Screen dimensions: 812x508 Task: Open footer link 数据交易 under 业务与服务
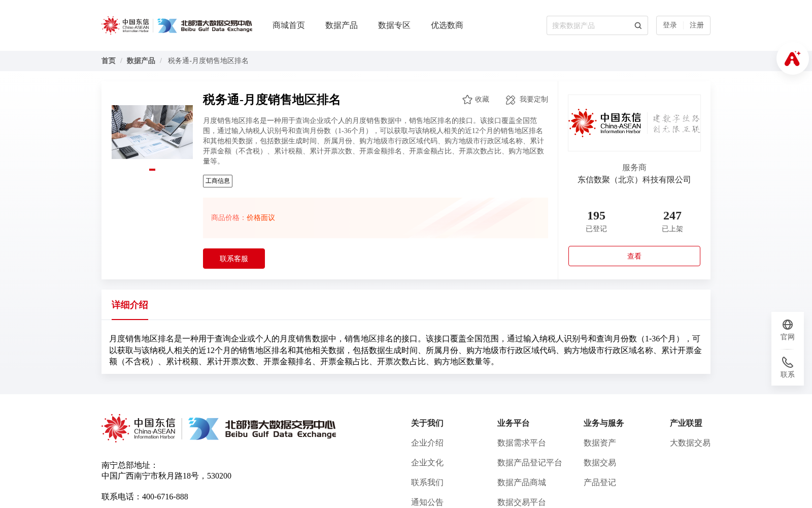tap(600, 463)
